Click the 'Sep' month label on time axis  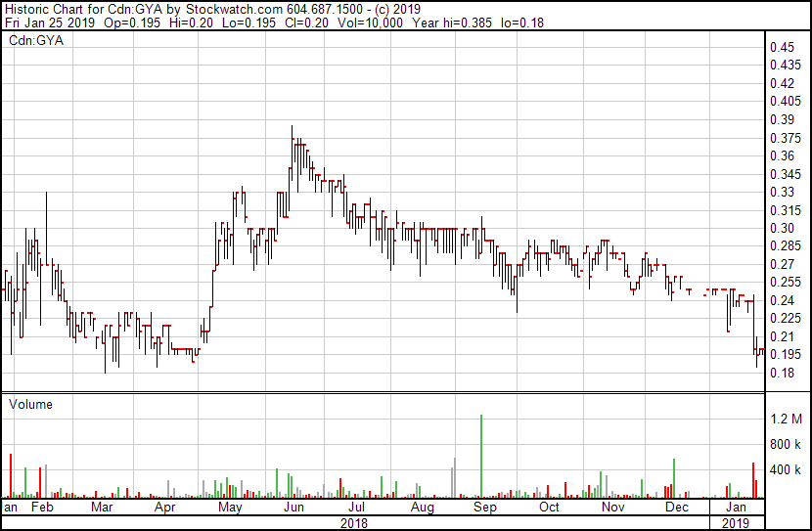pyautogui.click(x=484, y=508)
